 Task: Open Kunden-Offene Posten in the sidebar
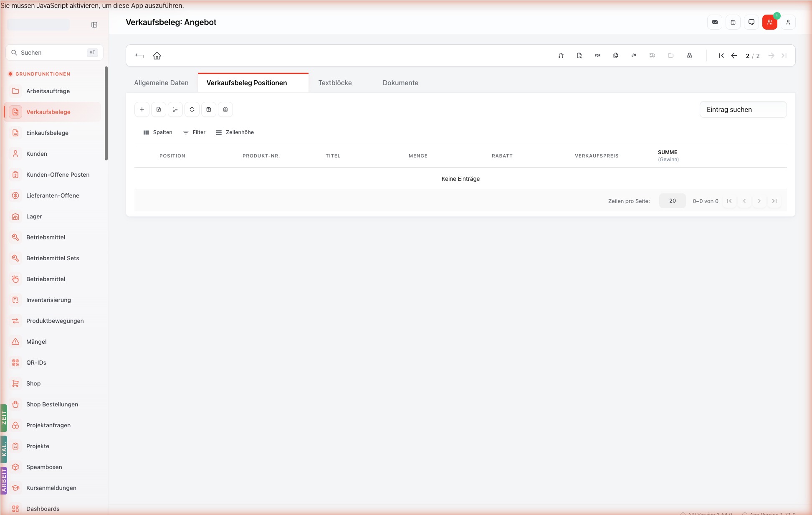point(52,175)
